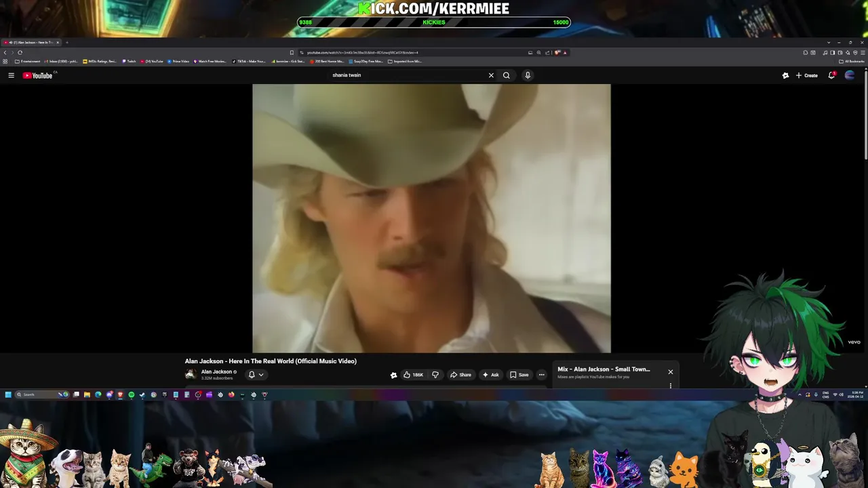Open the YouTube account avatar menu
The image size is (868, 488).
click(x=850, y=75)
